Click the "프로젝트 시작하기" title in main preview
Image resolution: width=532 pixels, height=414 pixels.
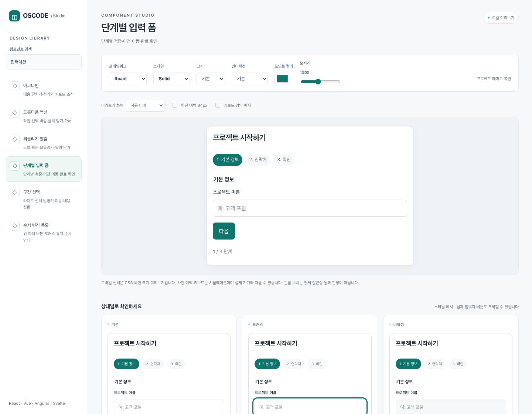tap(239, 138)
